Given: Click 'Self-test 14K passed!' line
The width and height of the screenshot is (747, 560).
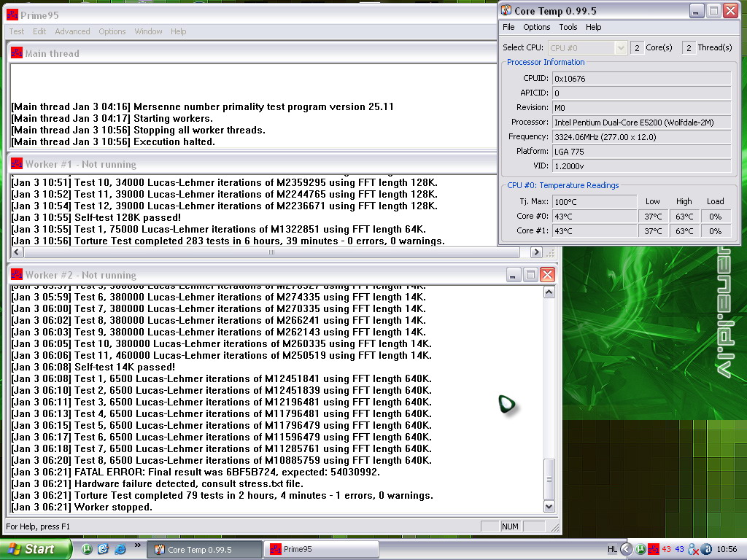Looking at the screenshot, I should click(93, 367).
